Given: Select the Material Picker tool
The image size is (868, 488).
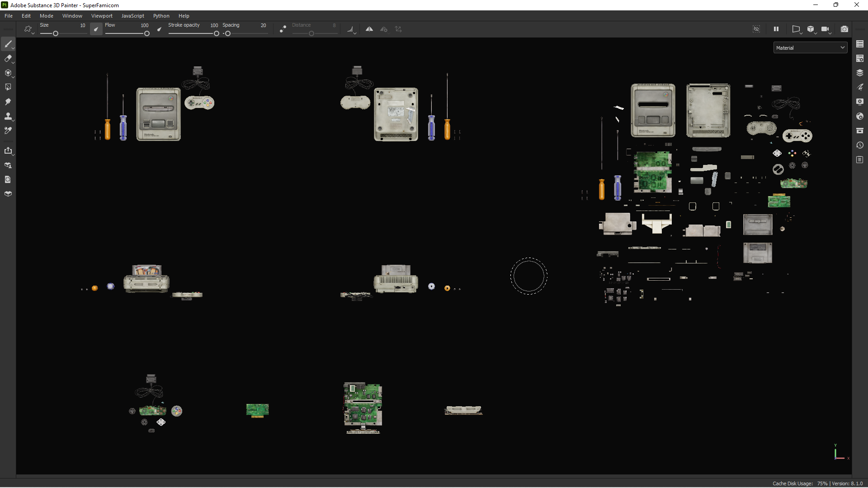Looking at the screenshot, I should [x=9, y=131].
